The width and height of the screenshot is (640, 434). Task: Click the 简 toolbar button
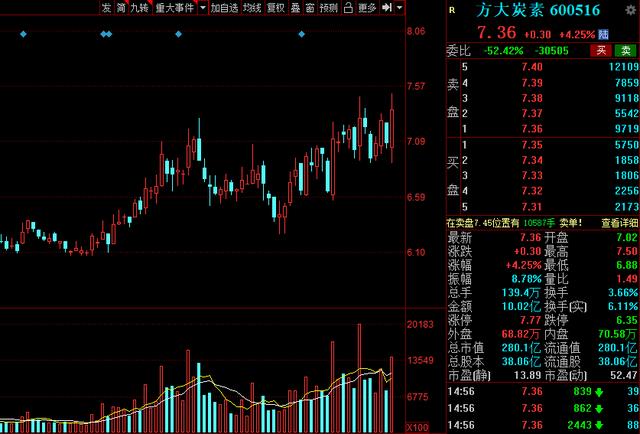(x=121, y=7)
